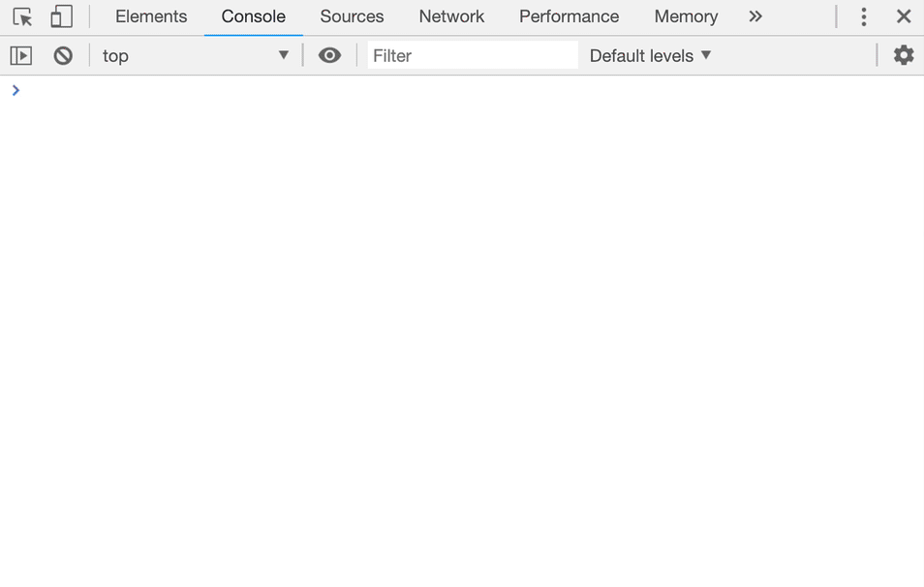Click the Console tab

coord(253,16)
